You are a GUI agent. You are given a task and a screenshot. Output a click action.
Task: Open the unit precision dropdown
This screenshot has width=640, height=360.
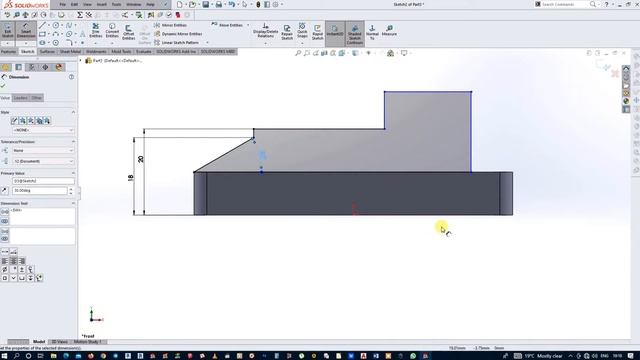[43, 161]
